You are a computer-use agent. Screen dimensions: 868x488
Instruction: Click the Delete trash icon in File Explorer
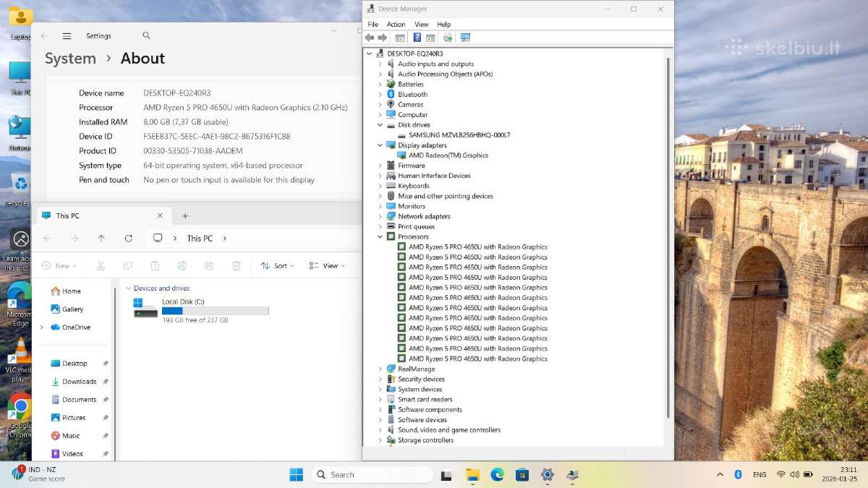pyautogui.click(x=236, y=265)
